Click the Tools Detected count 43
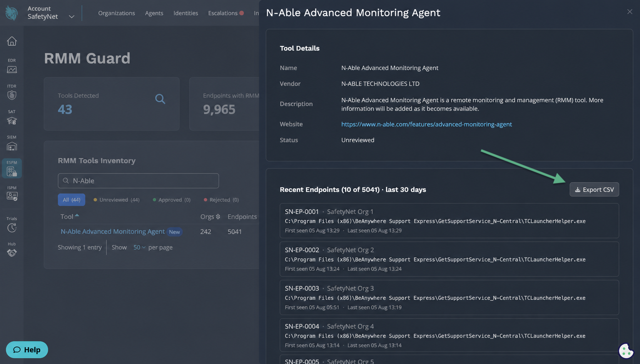Image resolution: width=640 pixels, height=364 pixels. [x=65, y=110]
